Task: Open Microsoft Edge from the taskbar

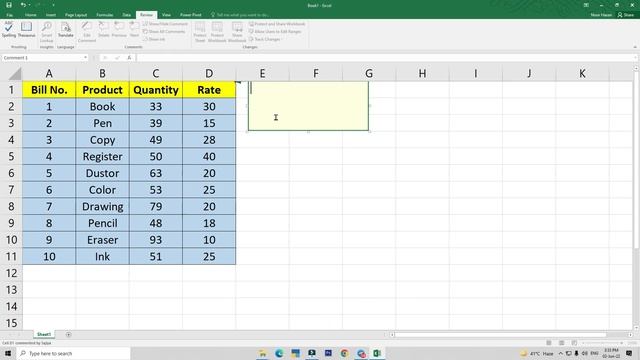Action: (279, 353)
